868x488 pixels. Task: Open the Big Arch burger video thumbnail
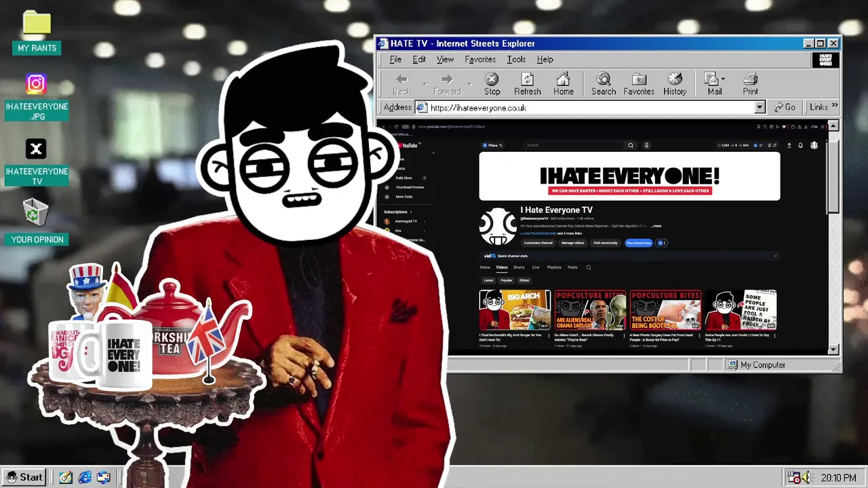click(x=515, y=310)
